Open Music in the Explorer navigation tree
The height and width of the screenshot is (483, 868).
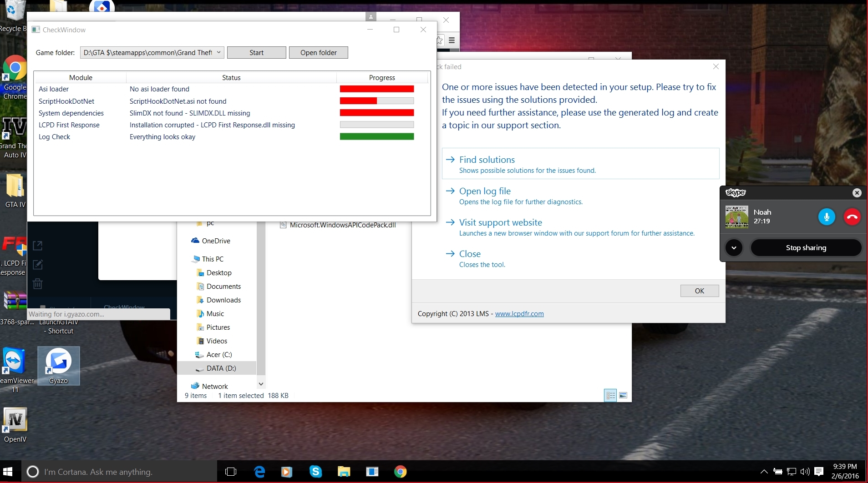tap(210, 314)
